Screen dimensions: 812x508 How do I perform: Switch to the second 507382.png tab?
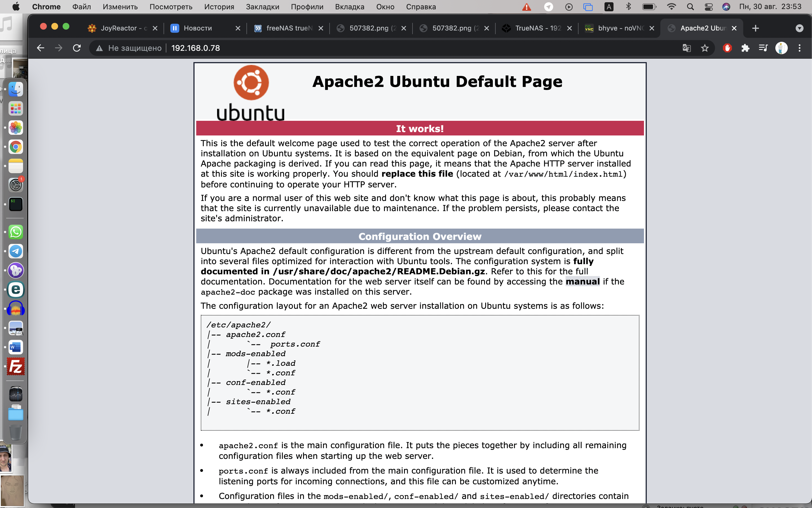point(454,28)
